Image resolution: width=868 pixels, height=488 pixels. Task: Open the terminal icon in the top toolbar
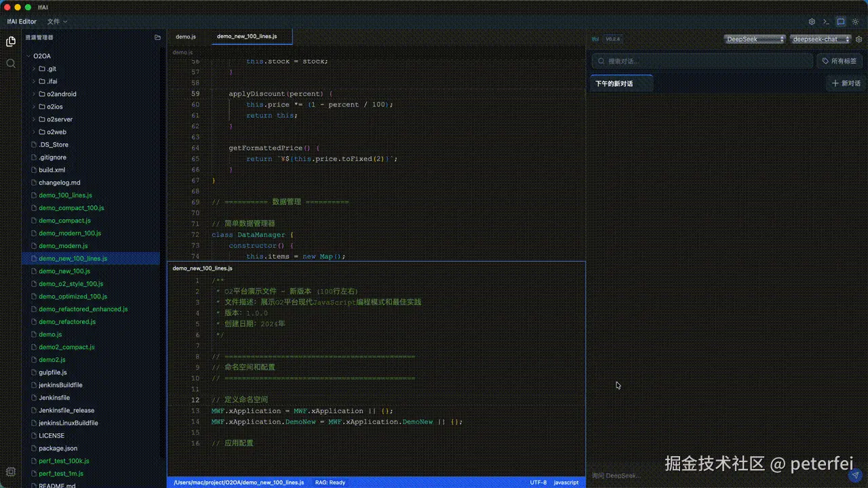[x=826, y=21]
